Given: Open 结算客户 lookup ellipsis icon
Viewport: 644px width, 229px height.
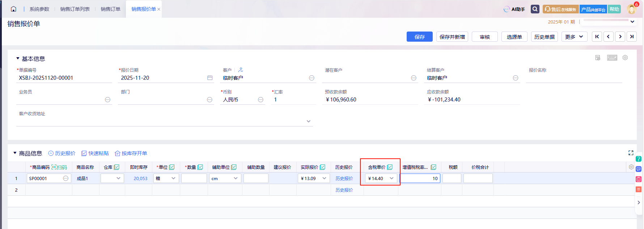Looking at the screenshot, I should pos(516,78).
